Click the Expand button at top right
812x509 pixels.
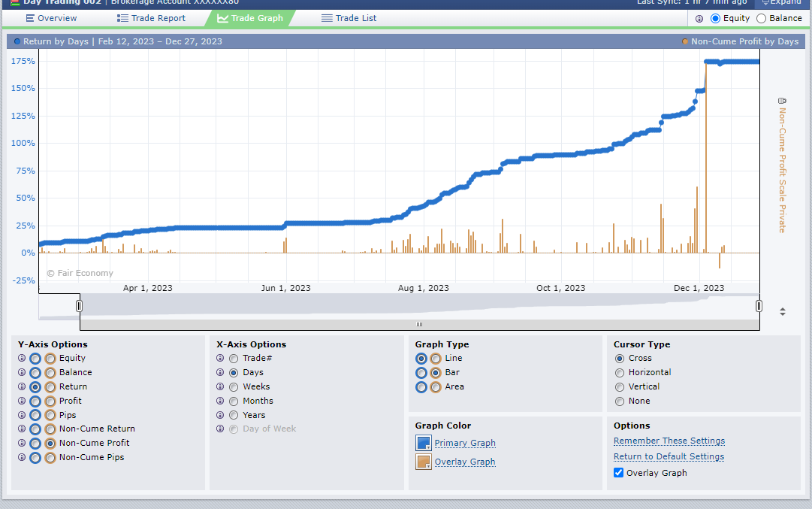[x=781, y=2]
